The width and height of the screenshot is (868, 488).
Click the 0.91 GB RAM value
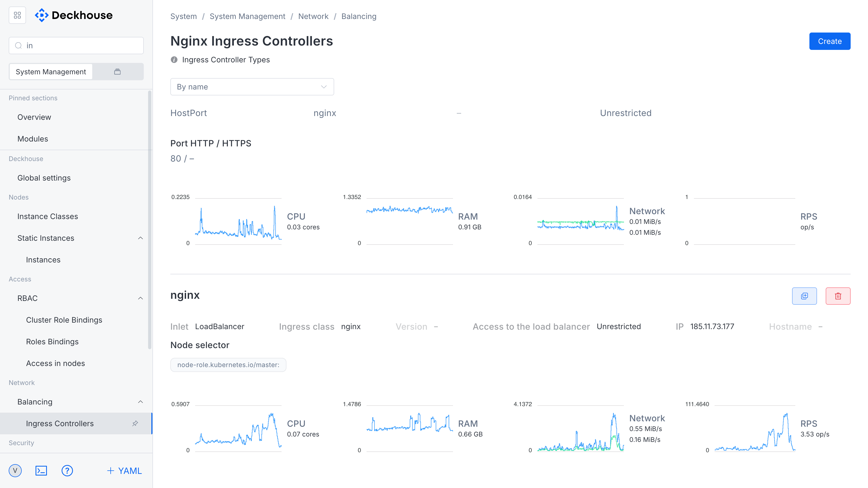[470, 227]
